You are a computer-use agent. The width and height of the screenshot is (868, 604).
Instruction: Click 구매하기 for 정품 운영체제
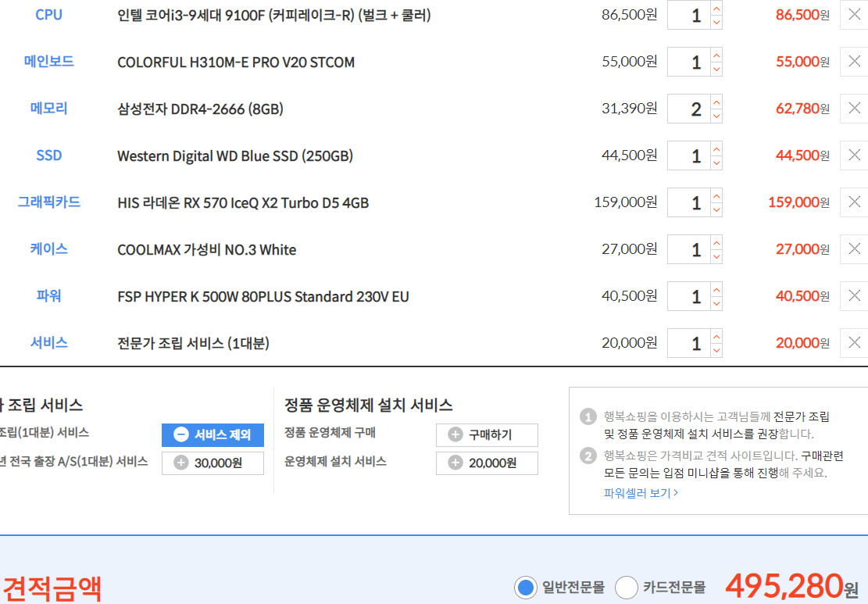[x=487, y=434]
